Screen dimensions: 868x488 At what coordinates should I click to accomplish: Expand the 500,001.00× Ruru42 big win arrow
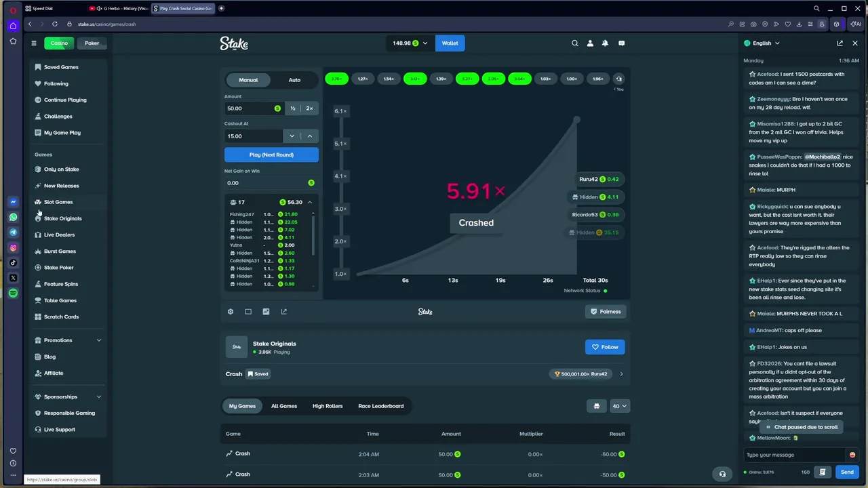(621, 373)
